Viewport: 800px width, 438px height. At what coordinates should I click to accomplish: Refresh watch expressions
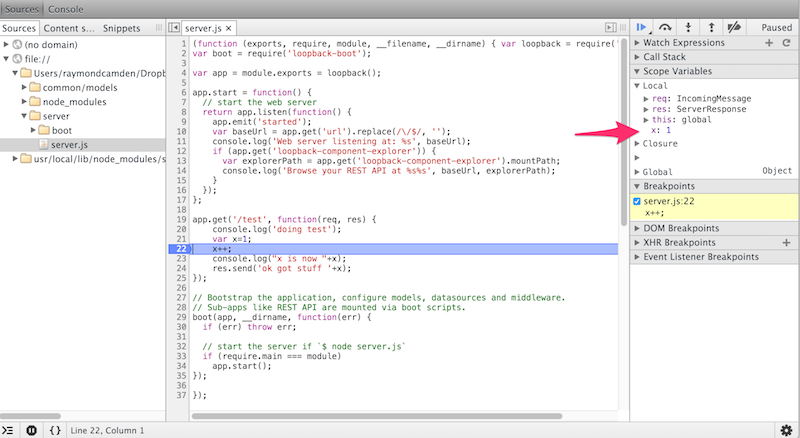[787, 43]
